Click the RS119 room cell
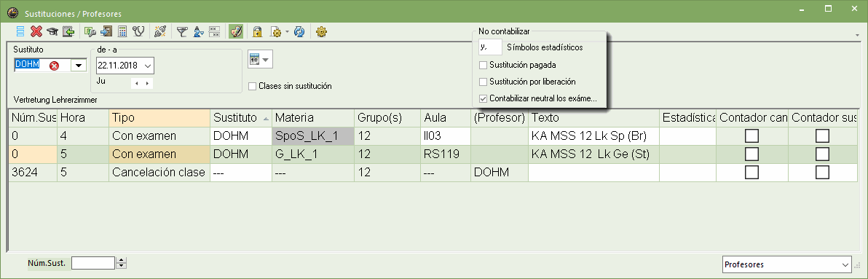The width and height of the screenshot is (868, 279). tap(446, 154)
